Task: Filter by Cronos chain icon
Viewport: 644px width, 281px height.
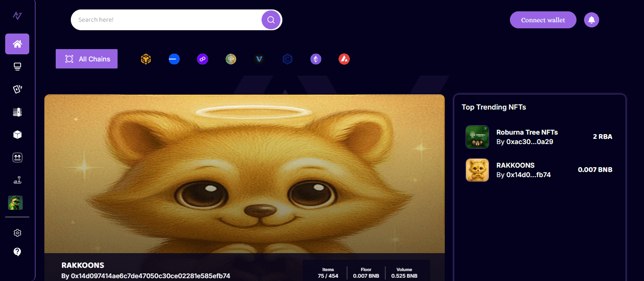Action: pos(288,59)
